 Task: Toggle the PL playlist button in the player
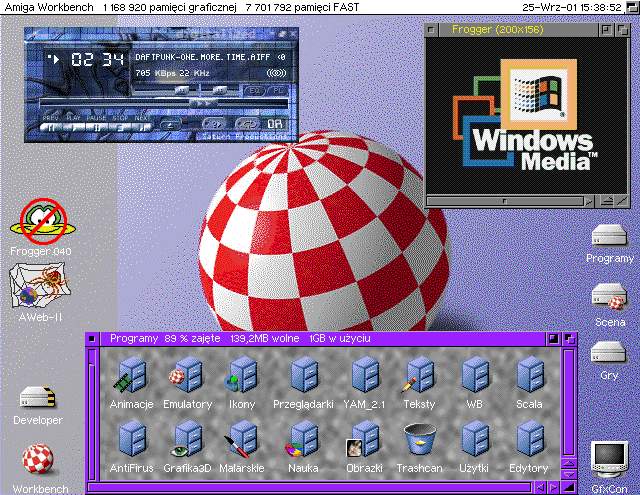pos(278,90)
